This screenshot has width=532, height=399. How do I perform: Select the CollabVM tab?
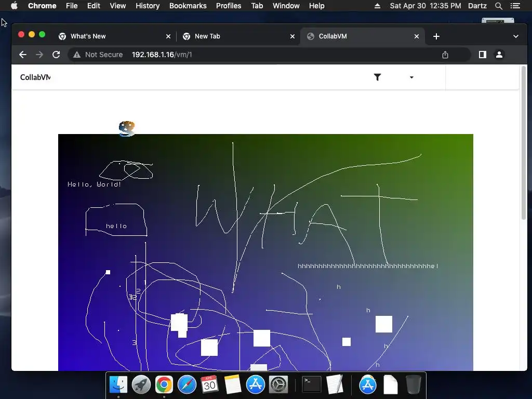click(362, 36)
